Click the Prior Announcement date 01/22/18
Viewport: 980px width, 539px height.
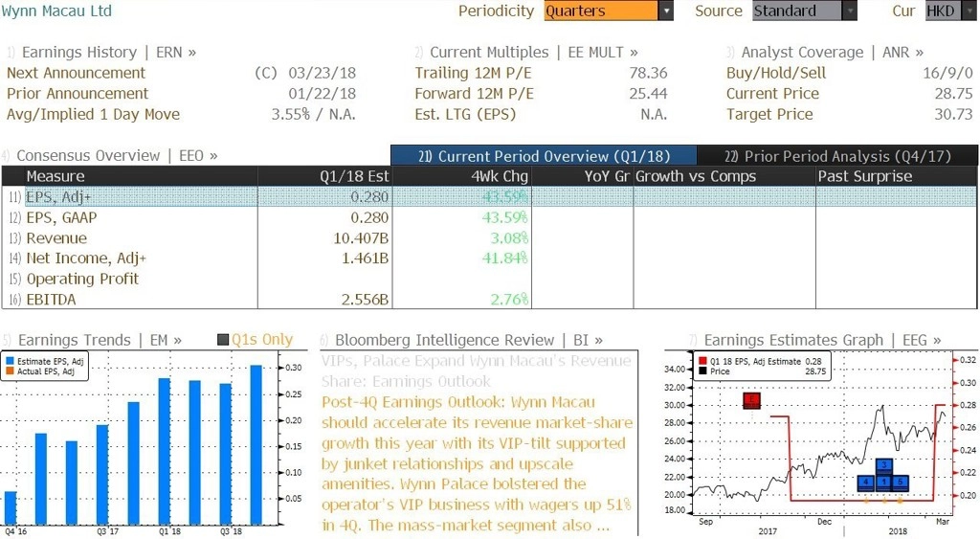click(x=322, y=94)
